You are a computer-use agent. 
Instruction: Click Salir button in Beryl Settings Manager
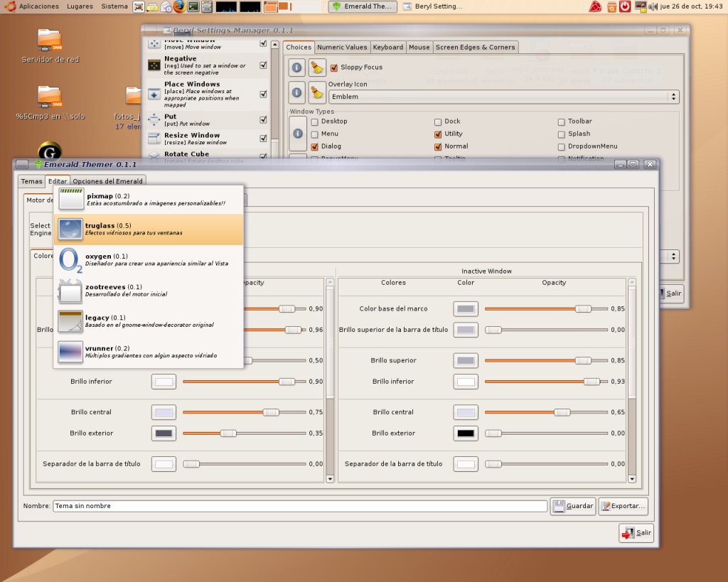tap(671, 293)
